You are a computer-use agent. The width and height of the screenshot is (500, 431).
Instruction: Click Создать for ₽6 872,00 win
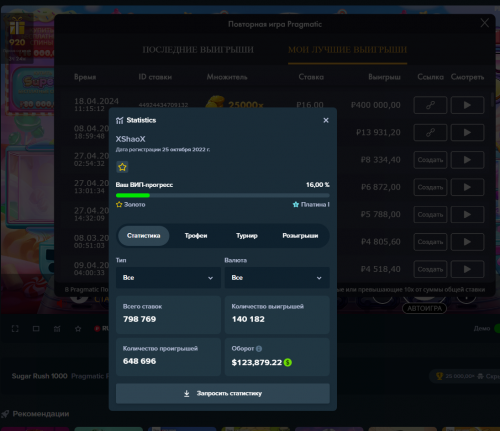pos(430,187)
